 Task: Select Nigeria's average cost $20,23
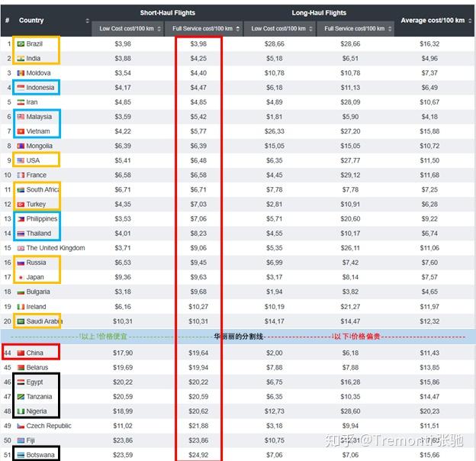pos(429,411)
